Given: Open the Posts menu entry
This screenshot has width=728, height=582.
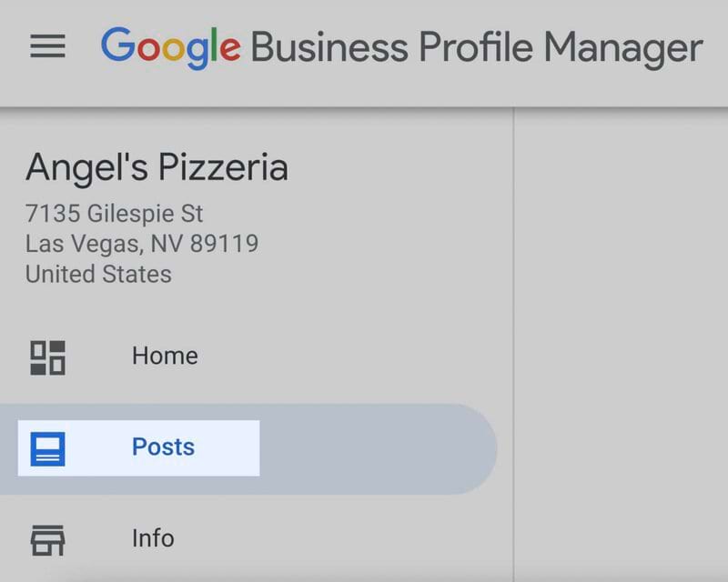Looking at the screenshot, I should [162, 447].
